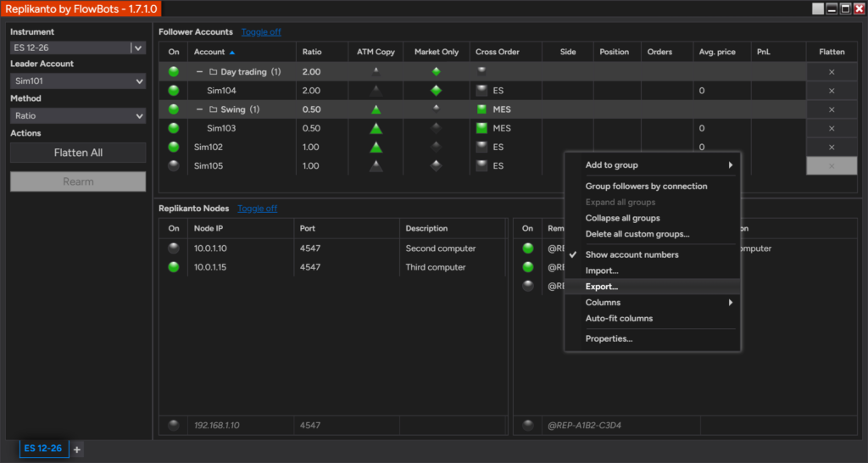Toggle Cross Order MES square for Swing group

coord(481,109)
